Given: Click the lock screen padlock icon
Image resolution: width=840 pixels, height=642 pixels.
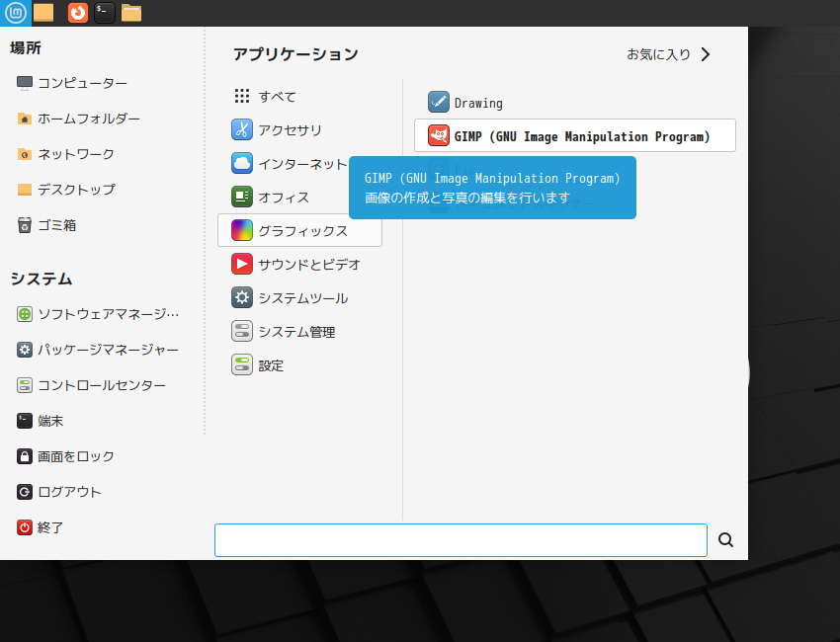Looking at the screenshot, I should coord(24,456).
